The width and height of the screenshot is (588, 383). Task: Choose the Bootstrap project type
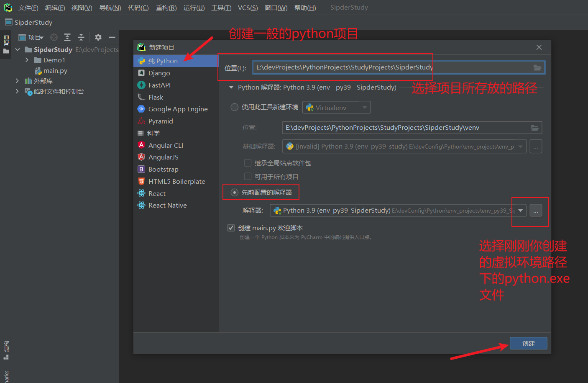tap(176, 169)
